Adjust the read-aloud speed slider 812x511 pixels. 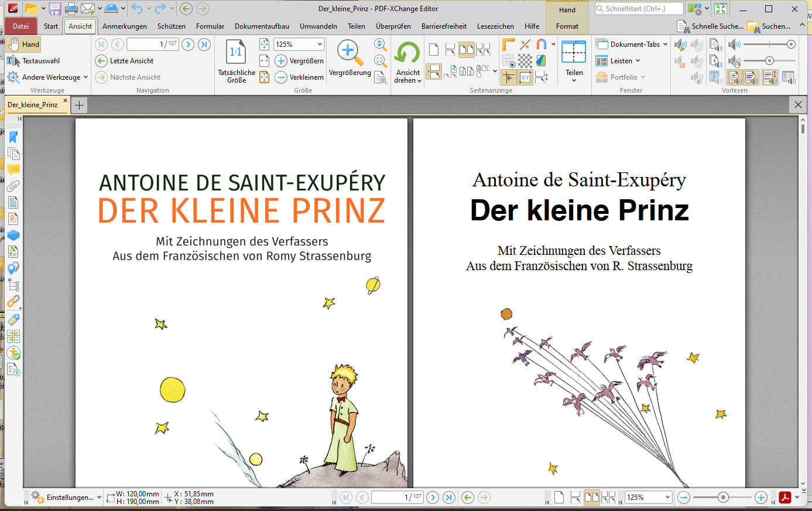click(769, 61)
